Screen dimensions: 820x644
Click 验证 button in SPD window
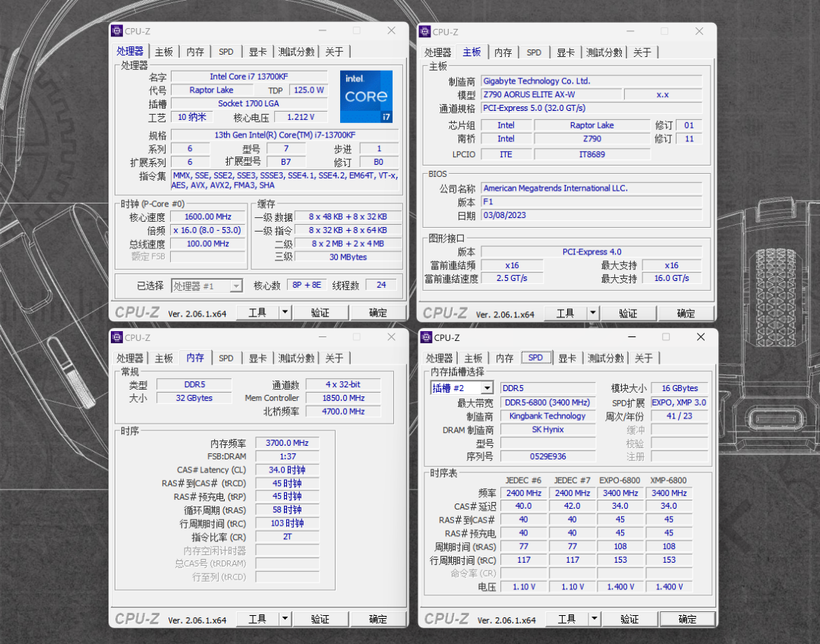point(629,619)
